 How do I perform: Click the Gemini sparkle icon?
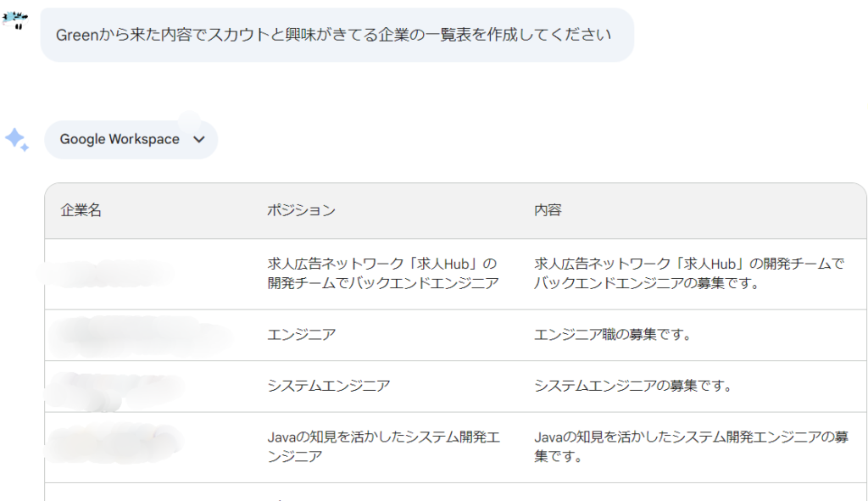(17, 140)
